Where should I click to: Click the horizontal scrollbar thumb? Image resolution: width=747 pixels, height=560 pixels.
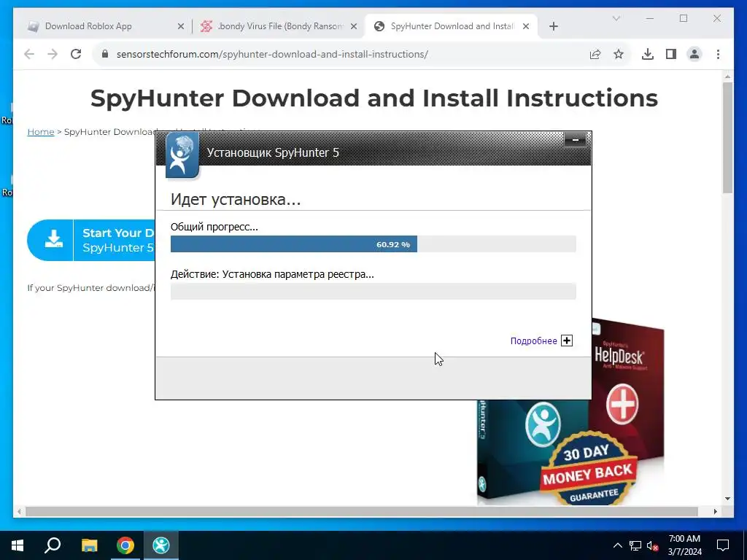coord(361,511)
